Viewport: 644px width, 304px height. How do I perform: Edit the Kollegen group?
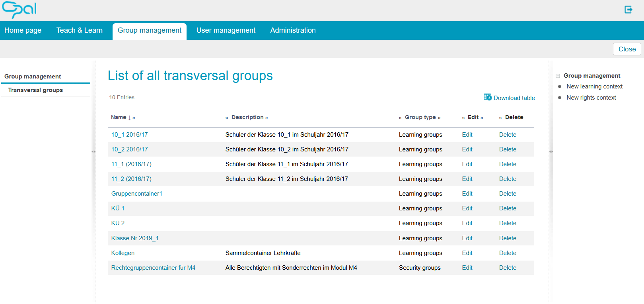pos(467,253)
